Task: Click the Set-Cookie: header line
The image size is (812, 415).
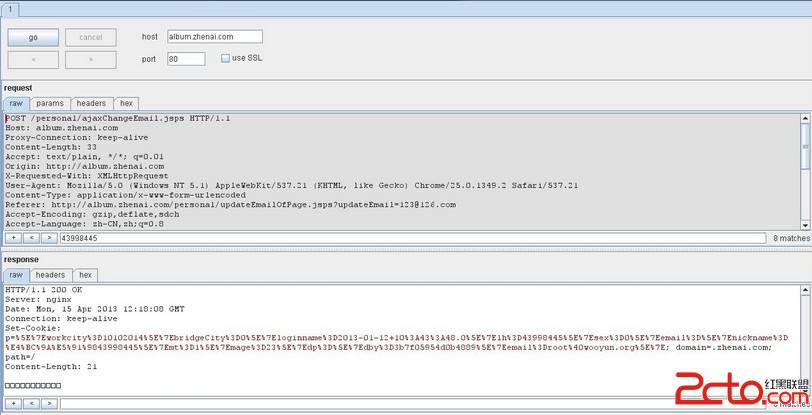Action: tap(33, 328)
